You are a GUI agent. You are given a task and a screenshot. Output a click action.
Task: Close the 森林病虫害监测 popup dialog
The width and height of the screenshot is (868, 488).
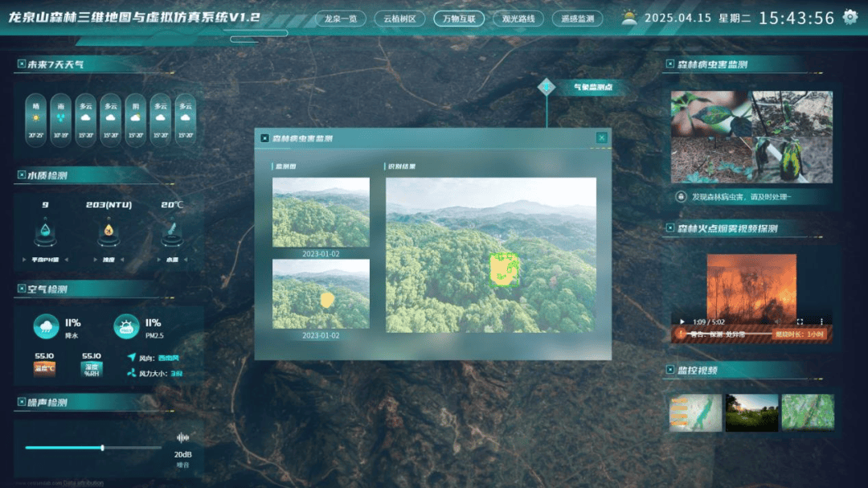tap(601, 138)
